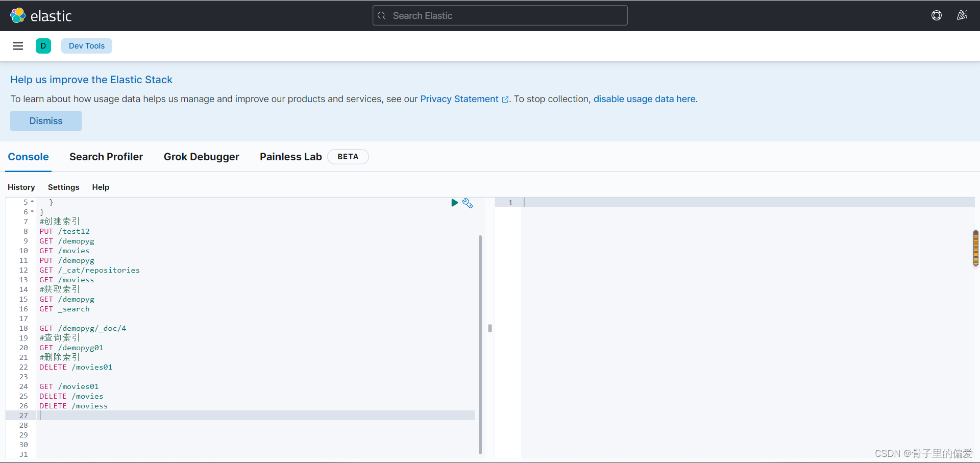Focus the Search Elastic field
980x463 pixels.
coord(500,15)
